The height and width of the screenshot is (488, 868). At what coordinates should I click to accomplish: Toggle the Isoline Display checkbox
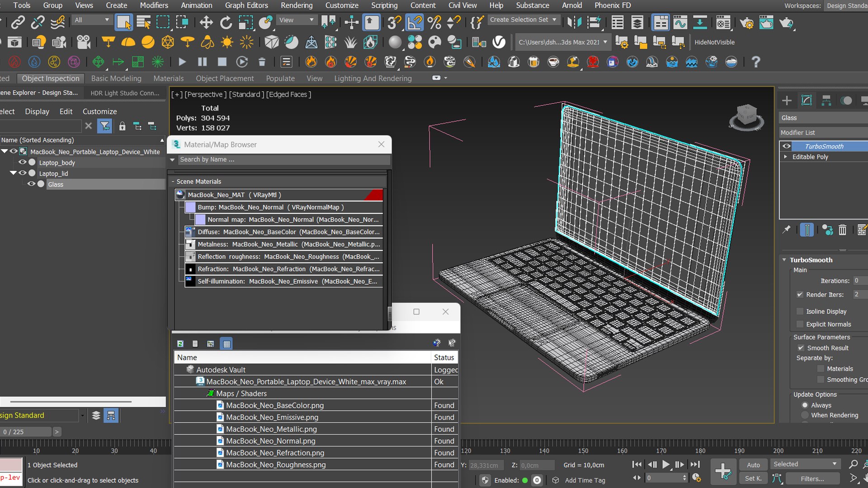(x=800, y=311)
